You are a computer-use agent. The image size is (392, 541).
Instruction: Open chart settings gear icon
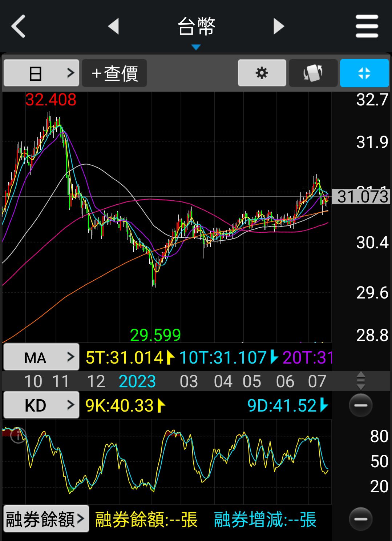(x=262, y=73)
